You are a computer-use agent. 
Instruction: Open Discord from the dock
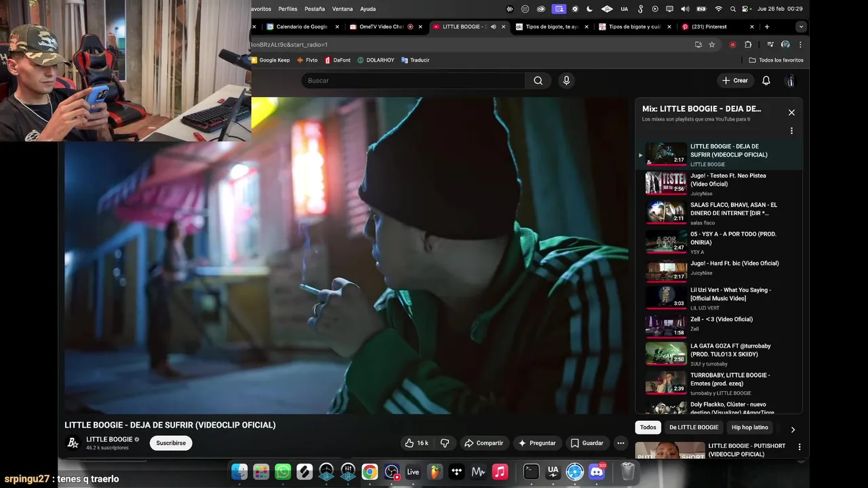coord(597,472)
